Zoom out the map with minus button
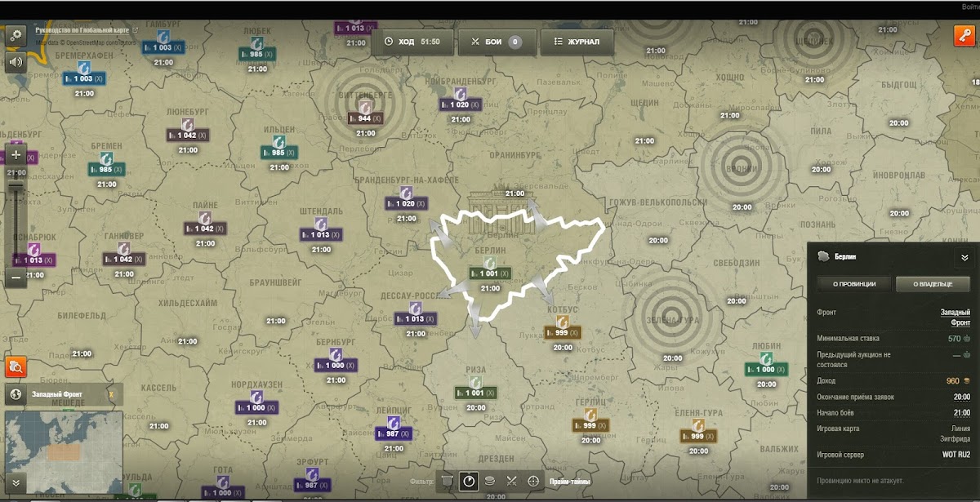 [16, 277]
